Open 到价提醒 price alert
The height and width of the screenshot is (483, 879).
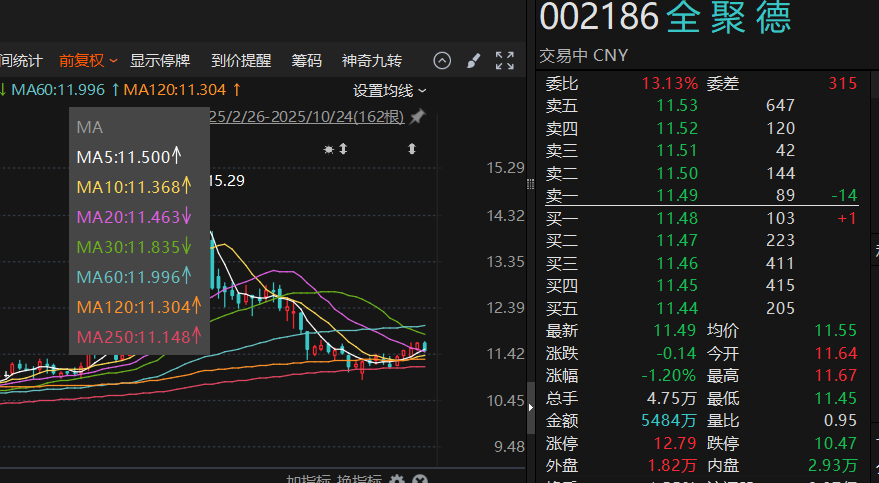241,61
